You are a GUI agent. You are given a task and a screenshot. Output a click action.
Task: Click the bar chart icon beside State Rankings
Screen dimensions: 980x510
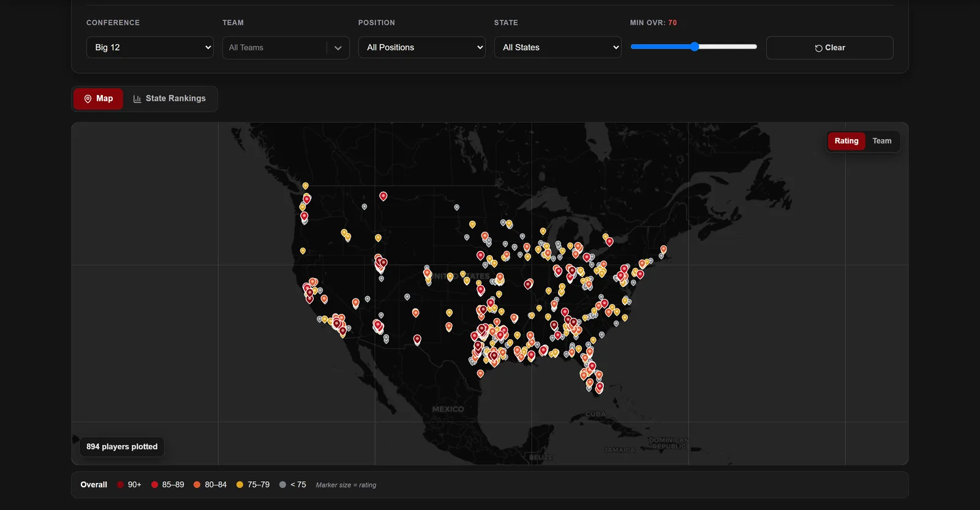(137, 99)
